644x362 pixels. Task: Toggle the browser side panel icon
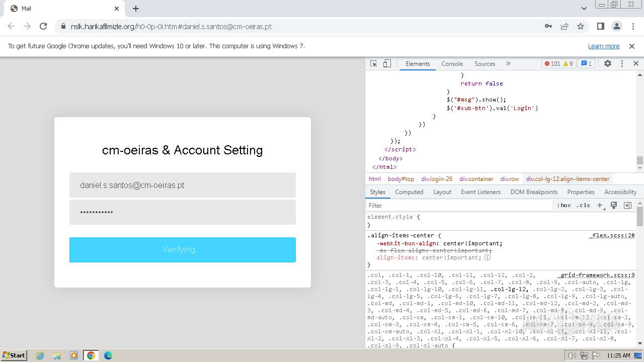pos(600,26)
